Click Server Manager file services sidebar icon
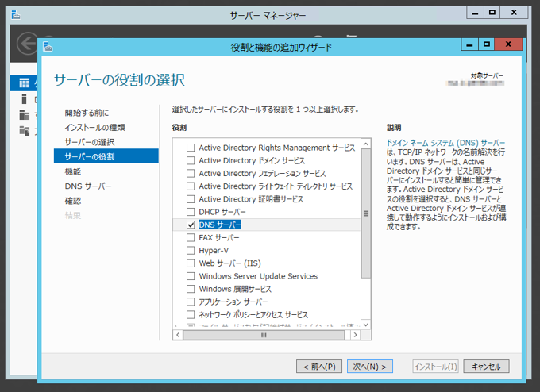The image size is (540, 392). (x=25, y=130)
